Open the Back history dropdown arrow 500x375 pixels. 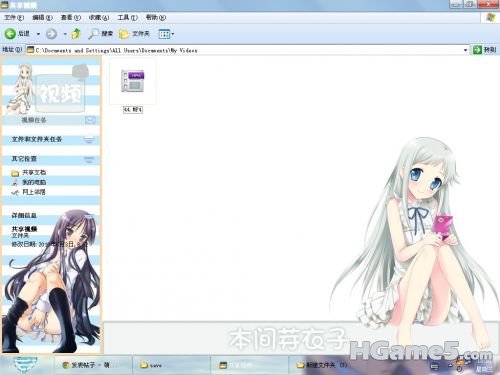38,34
